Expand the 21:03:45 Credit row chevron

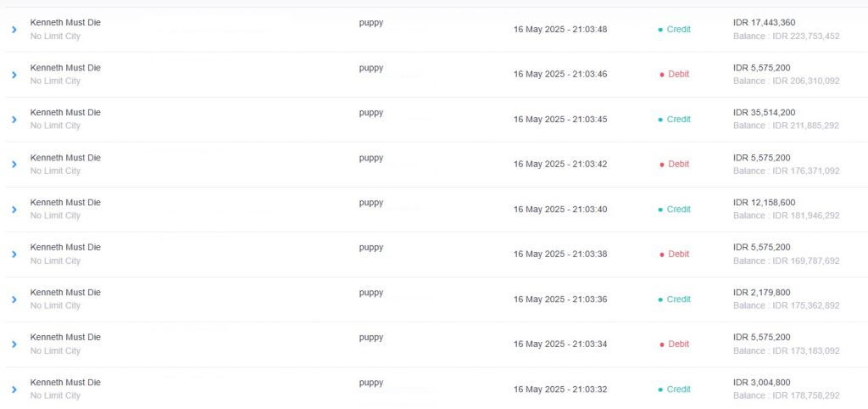pos(14,119)
